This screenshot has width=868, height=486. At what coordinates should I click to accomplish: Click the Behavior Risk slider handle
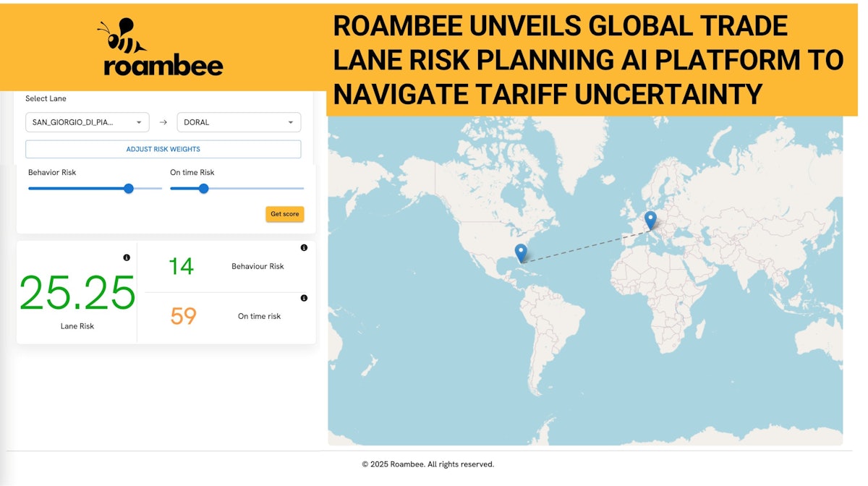tap(128, 188)
